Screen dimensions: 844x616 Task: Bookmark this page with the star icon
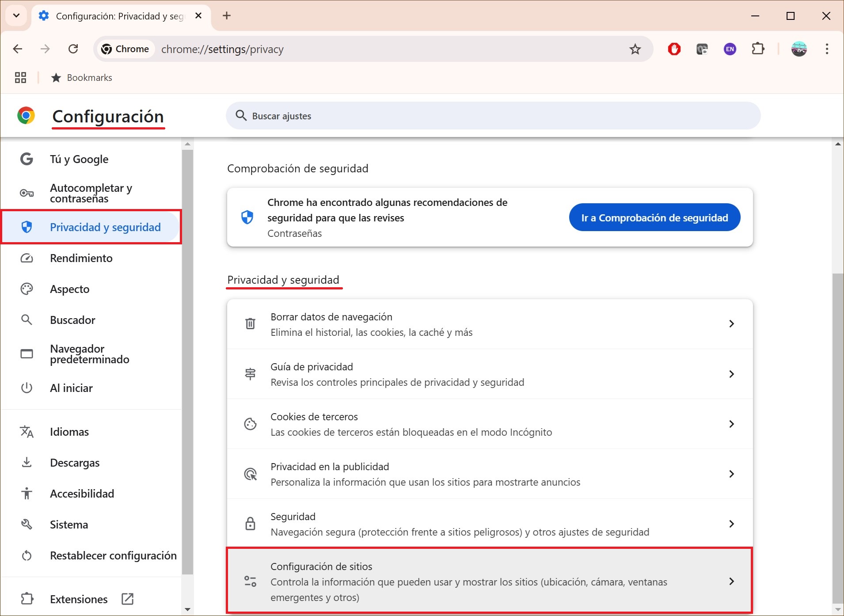pyautogui.click(x=635, y=49)
